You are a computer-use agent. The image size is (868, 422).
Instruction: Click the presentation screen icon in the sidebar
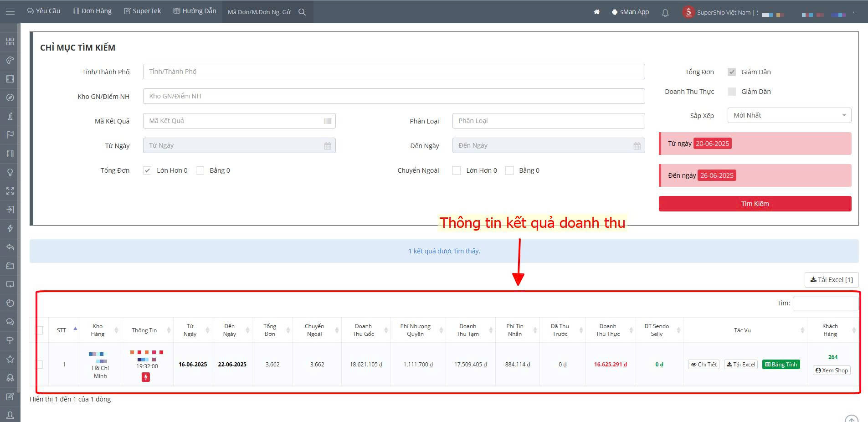[x=10, y=284]
